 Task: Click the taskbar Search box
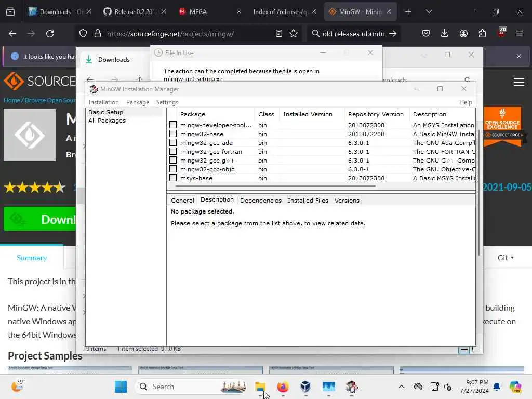[191, 387]
